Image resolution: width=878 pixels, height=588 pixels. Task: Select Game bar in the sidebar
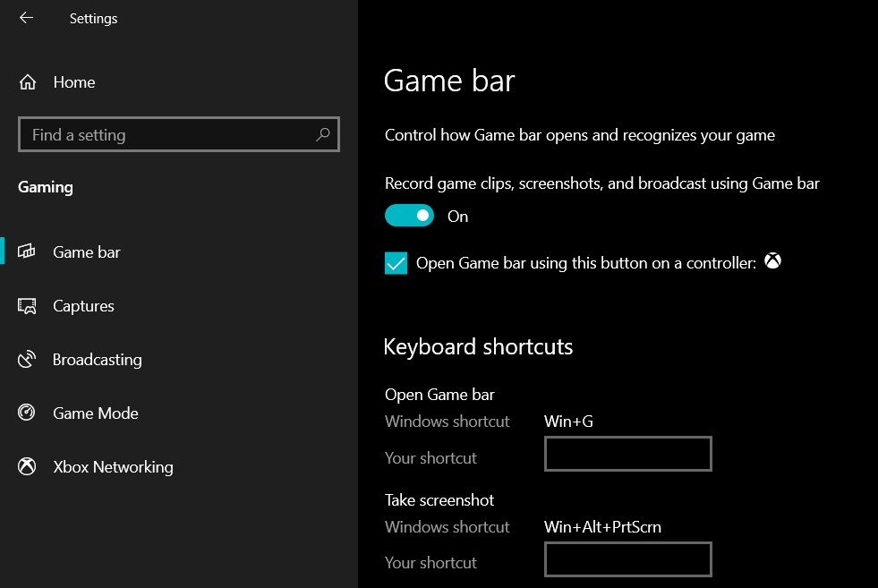(x=86, y=252)
